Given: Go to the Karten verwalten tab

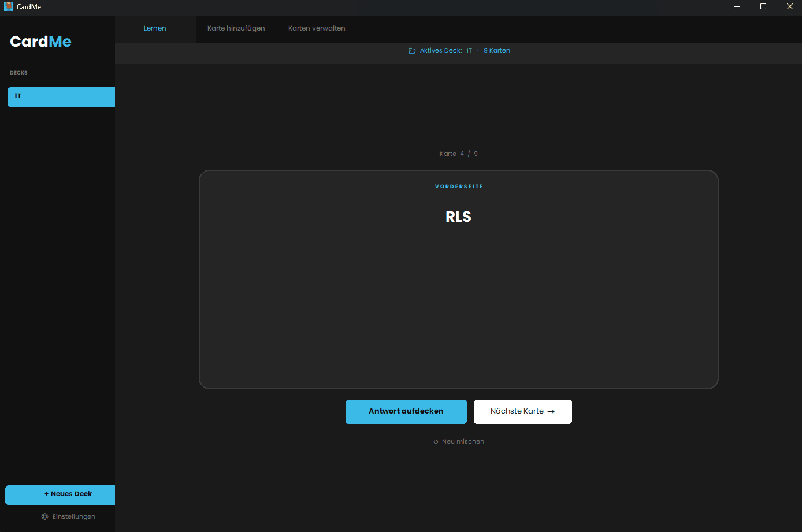Looking at the screenshot, I should (317, 28).
